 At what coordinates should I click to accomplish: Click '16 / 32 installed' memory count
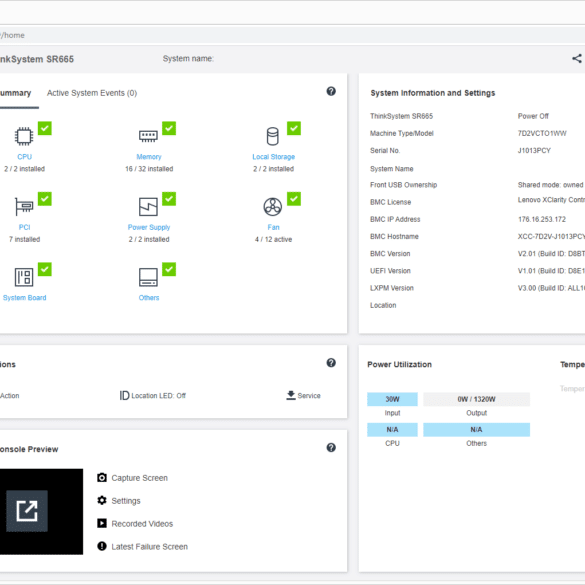pos(149,169)
